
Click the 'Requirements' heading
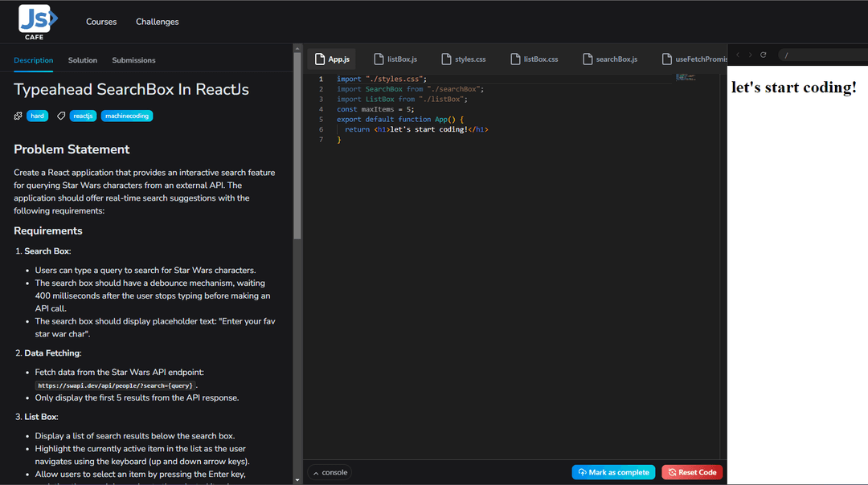48,230
